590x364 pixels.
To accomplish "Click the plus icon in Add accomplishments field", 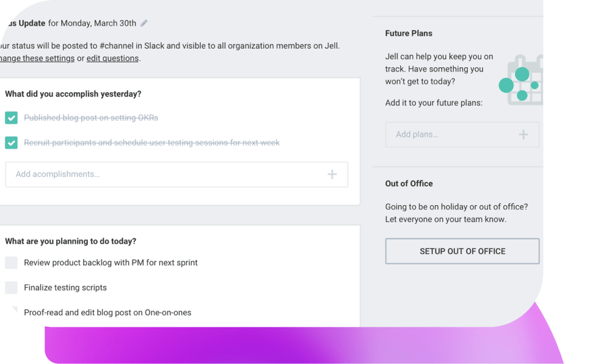I will pyautogui.click(x=332, y=174).
